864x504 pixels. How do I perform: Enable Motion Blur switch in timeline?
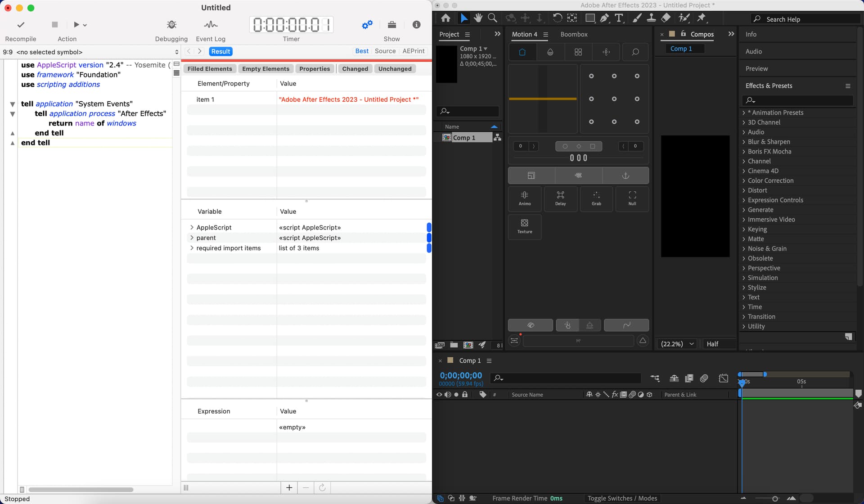click(704, 378)
